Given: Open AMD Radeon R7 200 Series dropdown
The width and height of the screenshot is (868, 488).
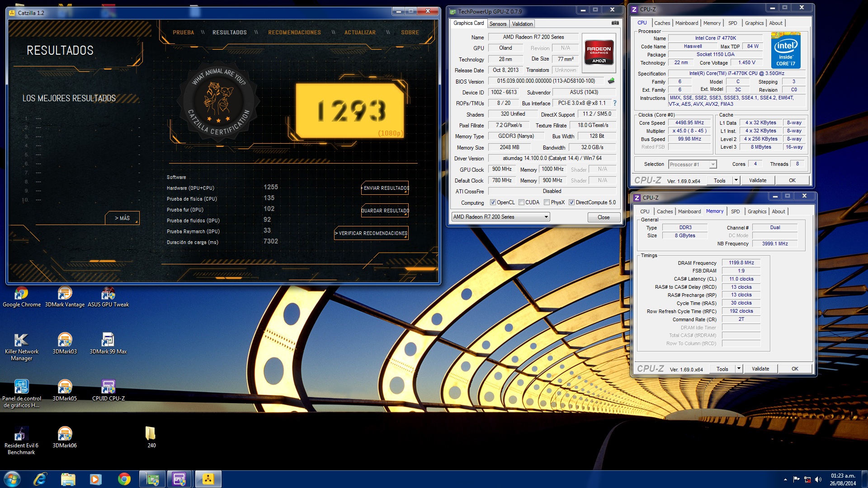Looking at the screenshot, I should pyautogui.click(x=500, y=217).
